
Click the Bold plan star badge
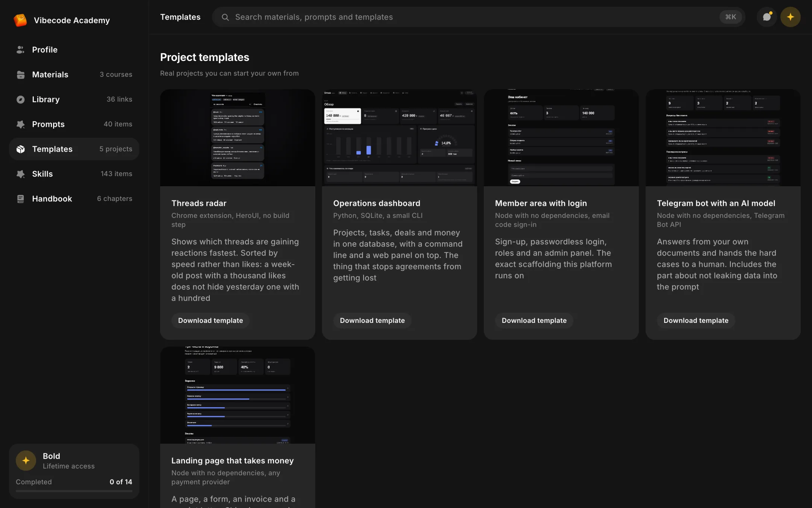click(26, 461)
